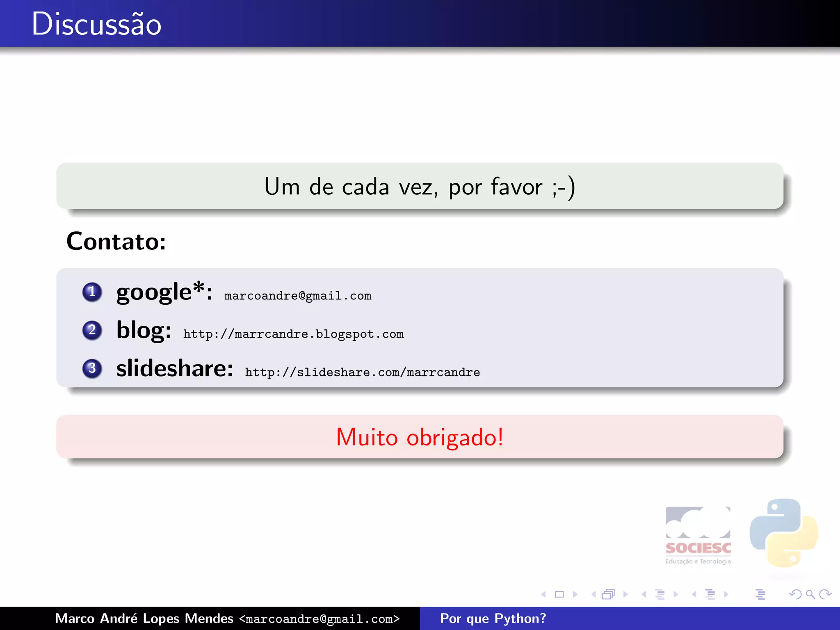The image size is (840, 630).
Task: Click the section lines navigation icon
Action: [x=710, y=594]
